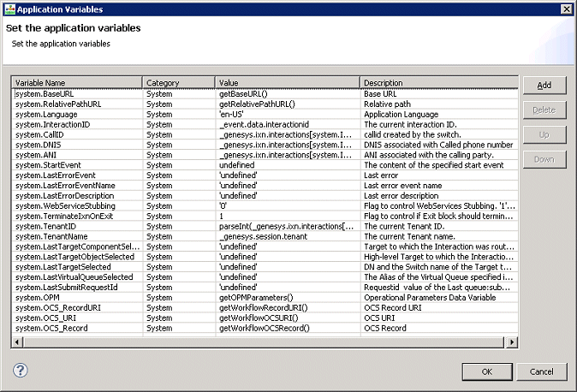Click the Description column header
Screen dimensions: 577x392
(x=439, y=83)
